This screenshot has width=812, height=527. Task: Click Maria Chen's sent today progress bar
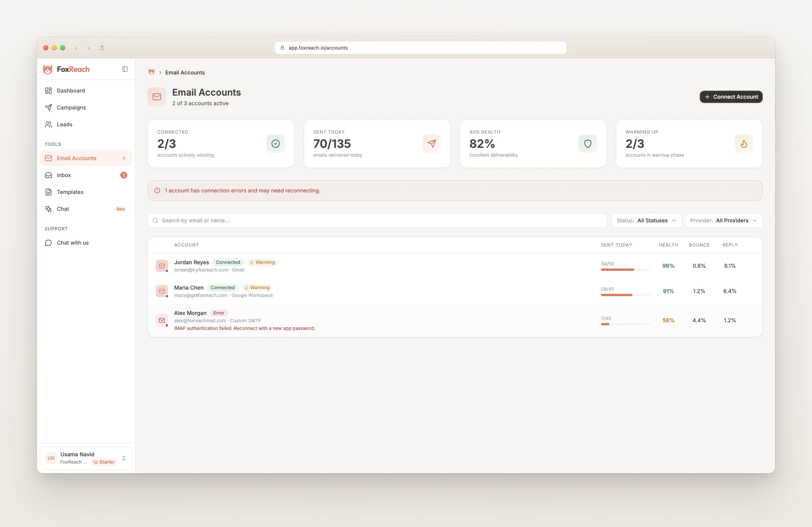625,295
